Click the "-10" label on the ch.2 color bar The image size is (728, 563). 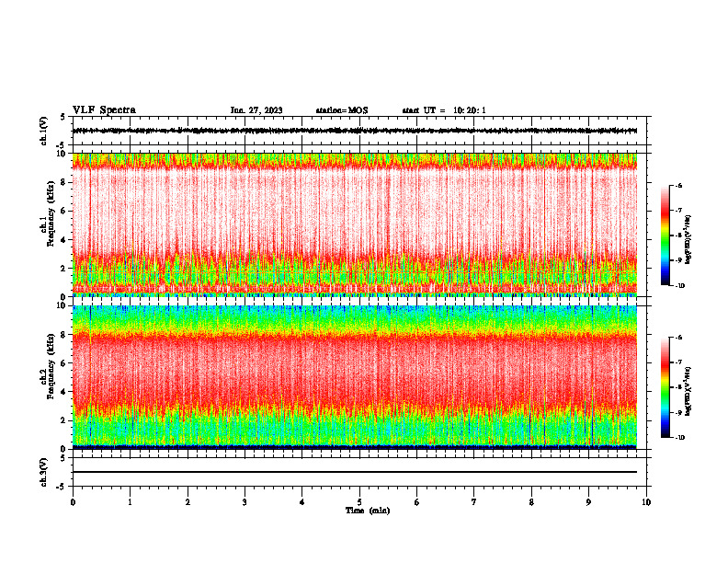tap(680, 438)
